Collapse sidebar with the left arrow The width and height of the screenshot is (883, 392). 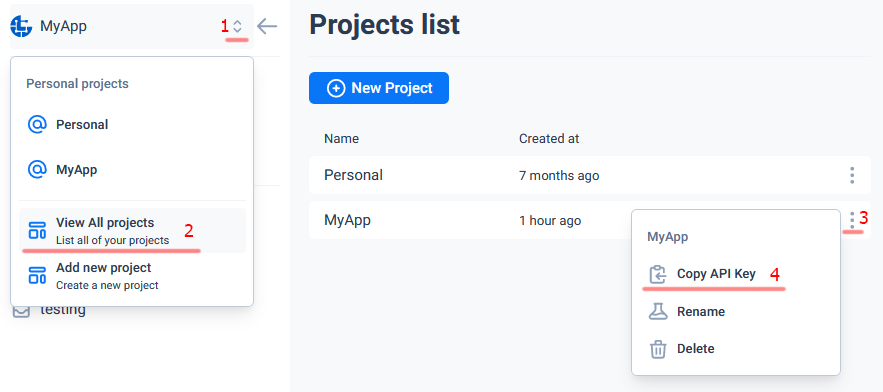(x=267, y=26)
